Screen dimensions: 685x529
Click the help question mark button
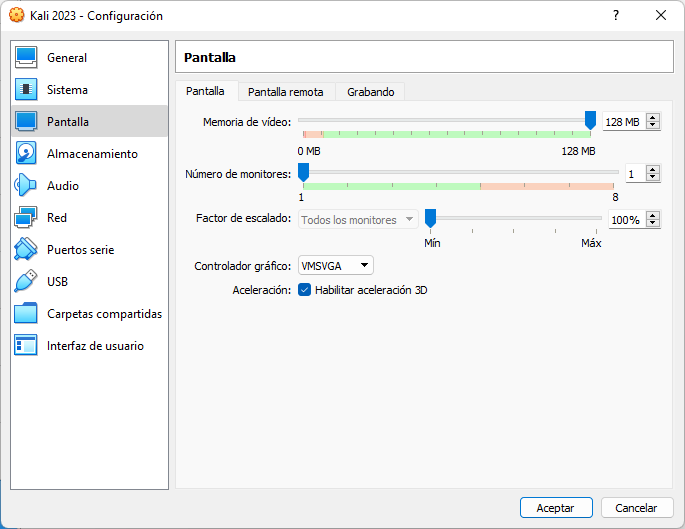[x=616, y=15]
